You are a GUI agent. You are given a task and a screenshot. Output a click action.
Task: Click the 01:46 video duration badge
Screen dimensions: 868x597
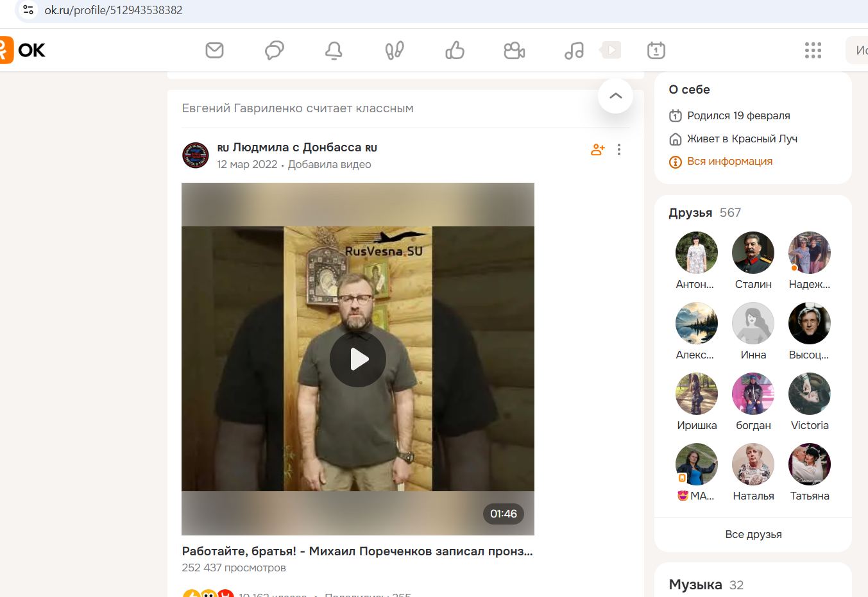click(504, 514)
